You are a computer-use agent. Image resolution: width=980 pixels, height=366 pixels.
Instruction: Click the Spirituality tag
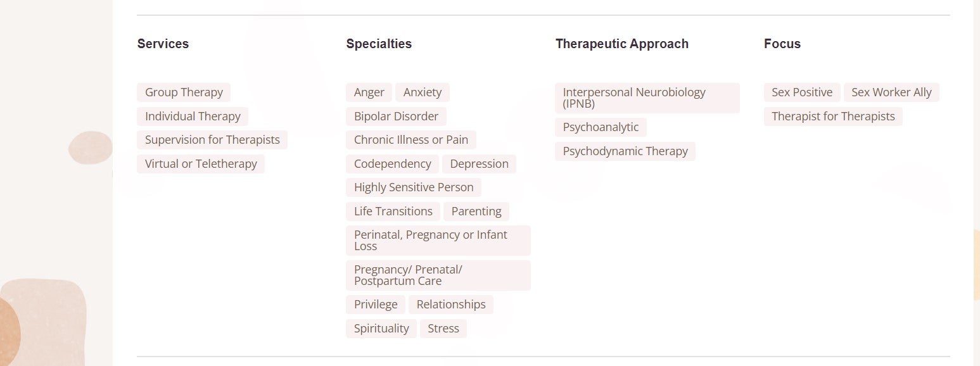(x=381, y=329)
